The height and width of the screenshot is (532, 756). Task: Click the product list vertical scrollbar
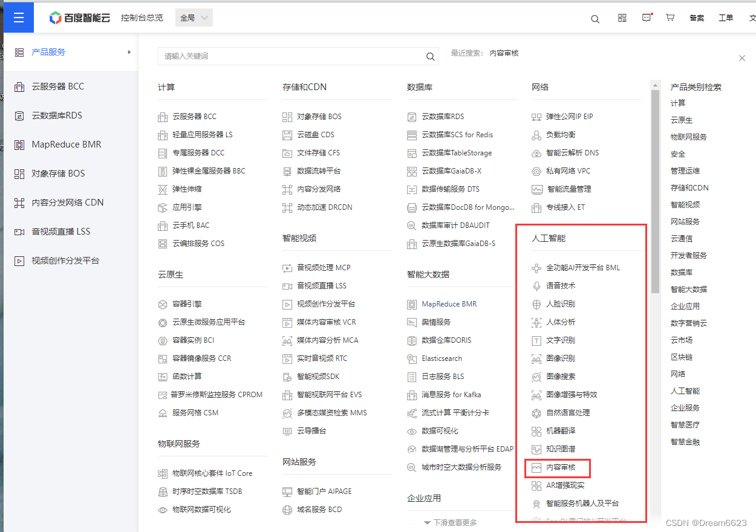point(655,192)
